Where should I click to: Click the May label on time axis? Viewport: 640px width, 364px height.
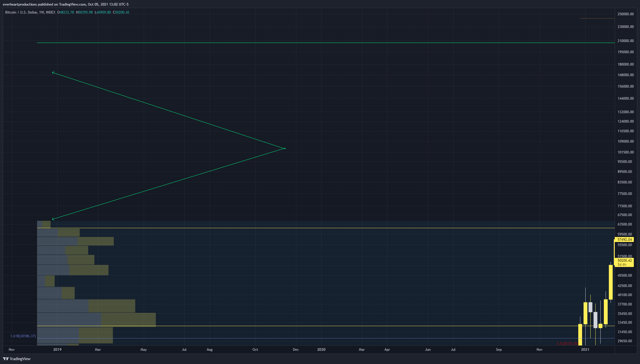point(143,350)
